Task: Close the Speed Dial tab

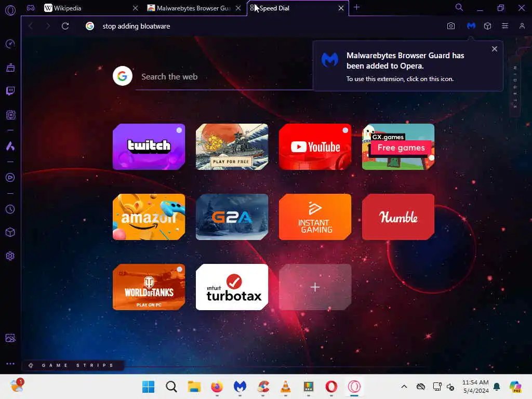Action: (341, 8)
